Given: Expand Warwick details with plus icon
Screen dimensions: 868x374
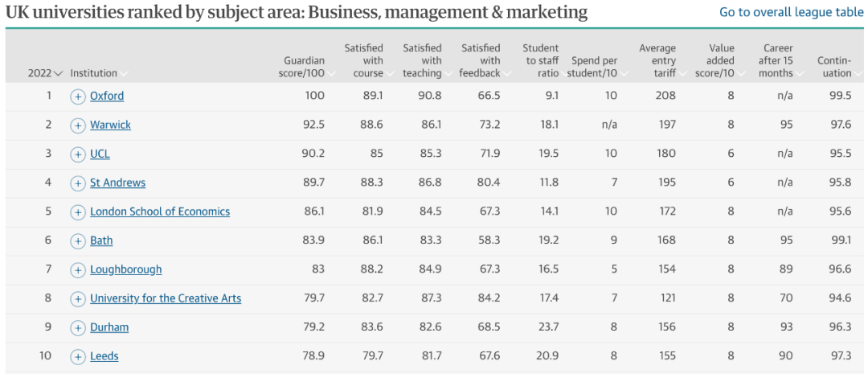Looking at the screenshot, I should [x=78, y=125].
